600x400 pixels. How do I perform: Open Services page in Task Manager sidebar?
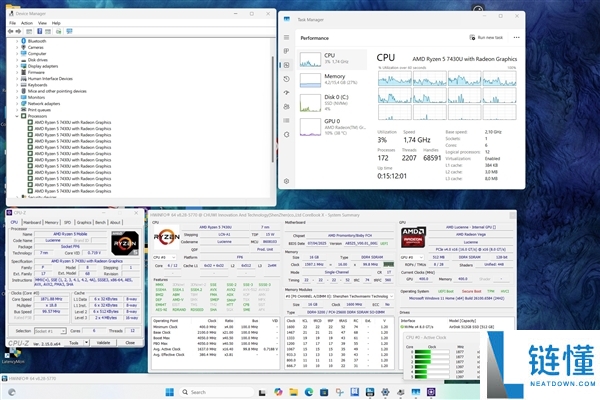(286, 134)
